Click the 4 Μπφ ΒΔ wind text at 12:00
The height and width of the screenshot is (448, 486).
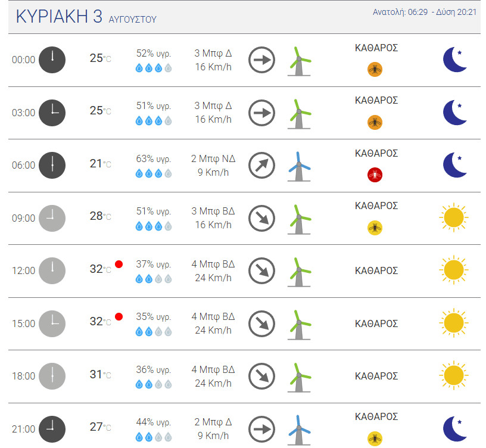pos(213,264)
